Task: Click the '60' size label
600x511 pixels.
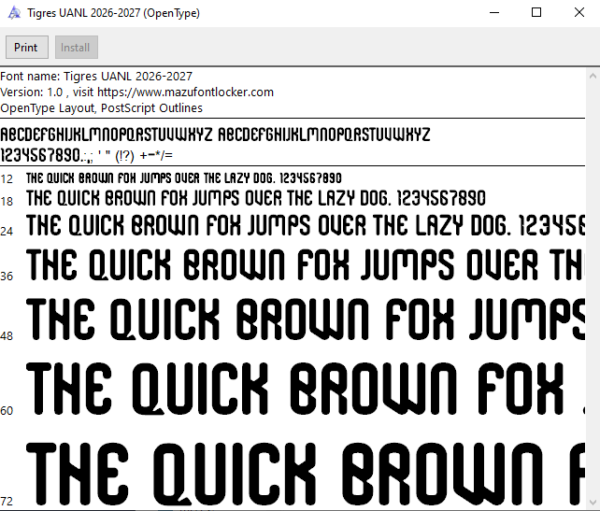Action: point(7,411)
